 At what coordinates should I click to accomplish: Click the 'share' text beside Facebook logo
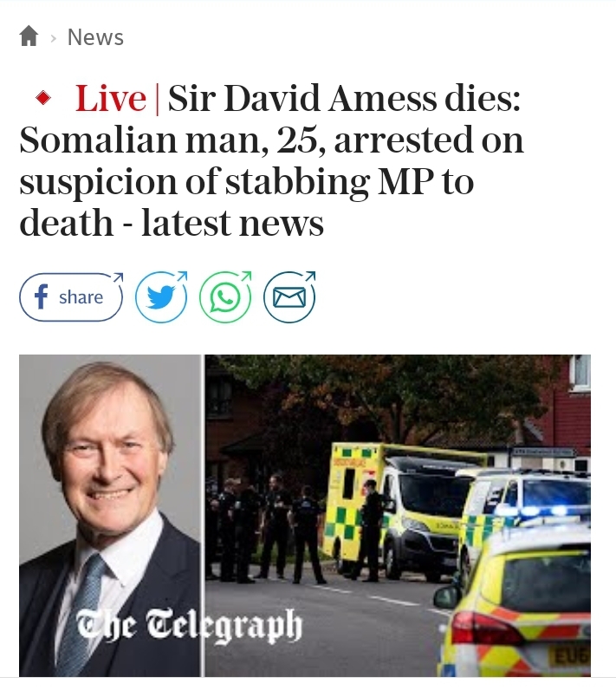click(81, 297)
